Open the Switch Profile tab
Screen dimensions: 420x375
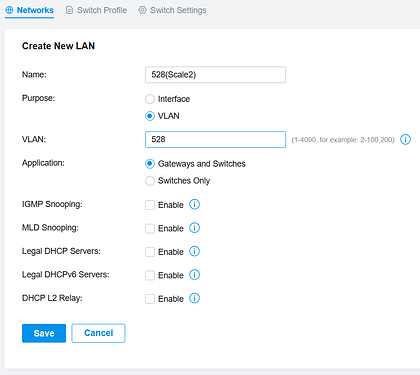[x=96, y=10]
